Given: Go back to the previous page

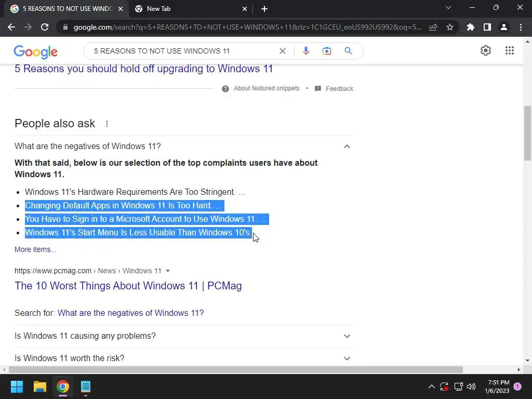Looking at the screenshot, I should 11,27.
